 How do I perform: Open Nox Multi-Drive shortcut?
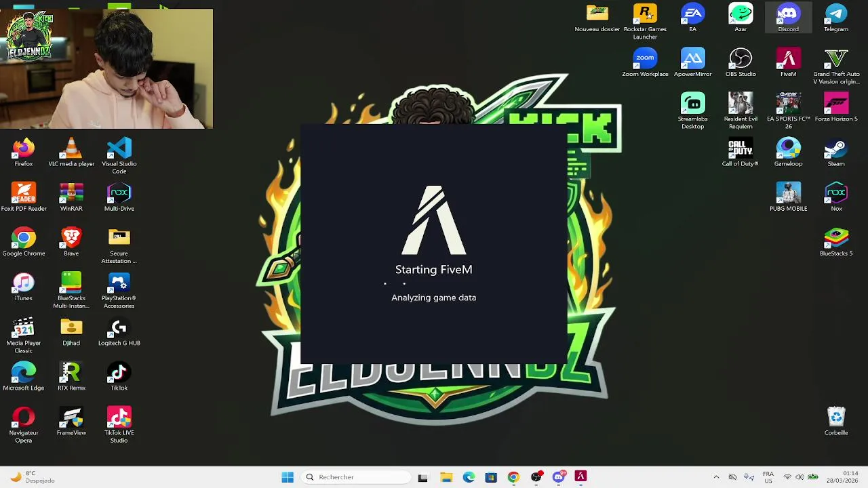(x=119, y=197)
